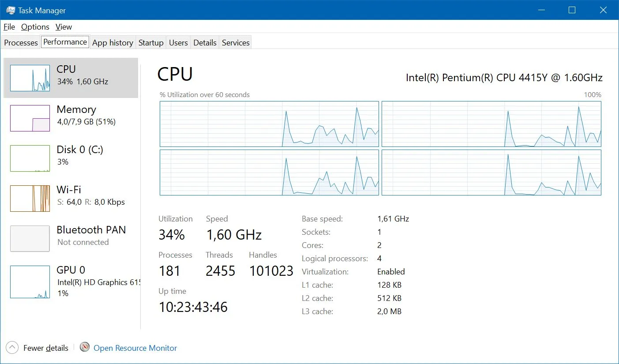Switch to the App history tab

113,43
